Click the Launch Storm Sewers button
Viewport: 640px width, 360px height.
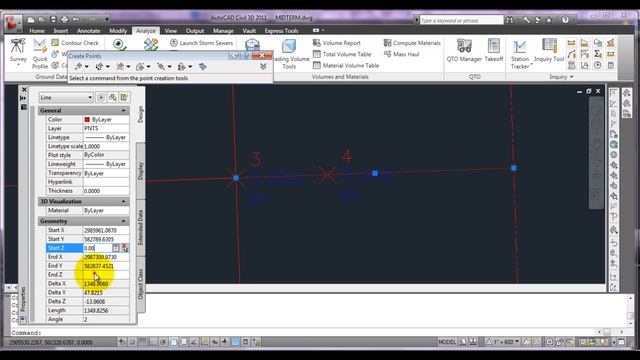coord(201,43)
